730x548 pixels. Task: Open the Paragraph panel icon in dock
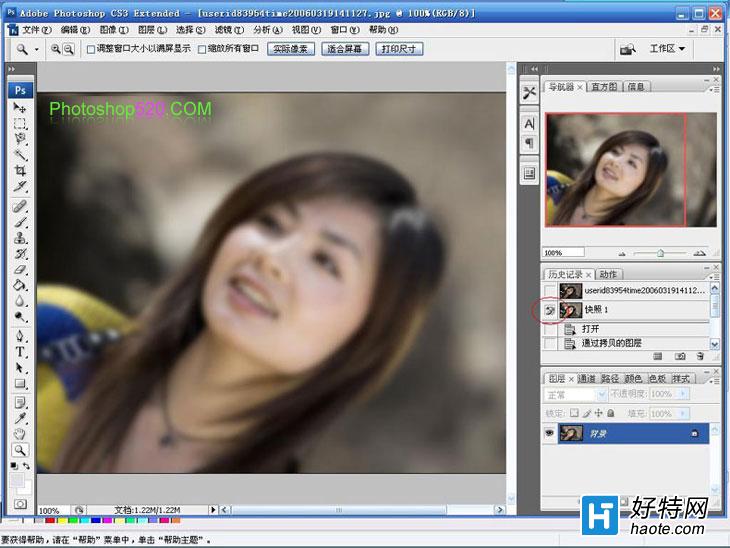click(529, 142)
